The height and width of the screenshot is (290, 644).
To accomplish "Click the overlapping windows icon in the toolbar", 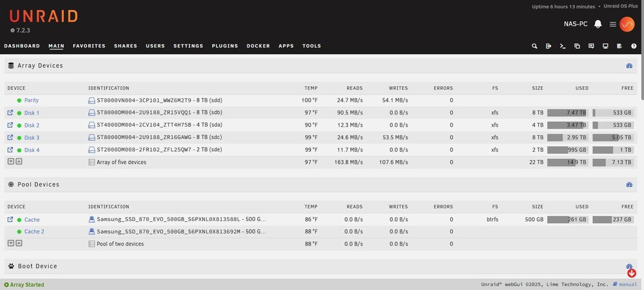I will tap(577, 46).
